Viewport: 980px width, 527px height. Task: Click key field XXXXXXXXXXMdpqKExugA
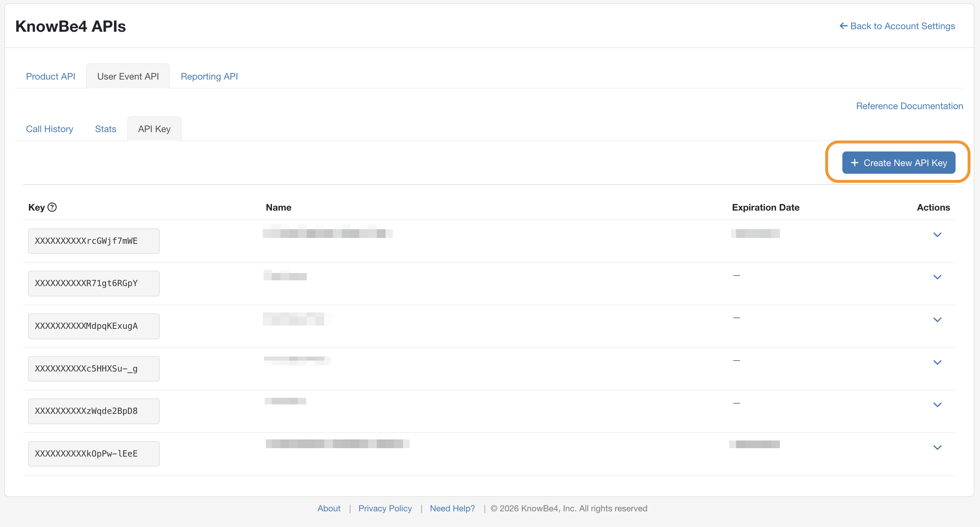tap(93, 326)
